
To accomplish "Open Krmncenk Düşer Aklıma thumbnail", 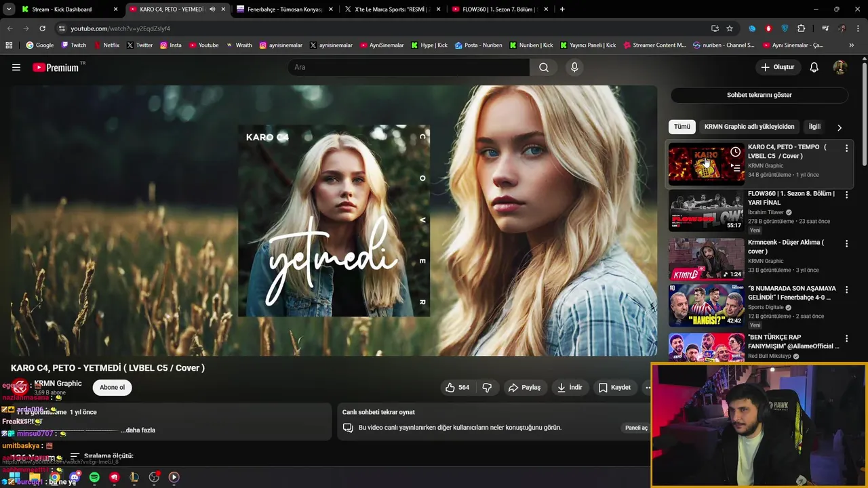I will click(x=706, y=259).
